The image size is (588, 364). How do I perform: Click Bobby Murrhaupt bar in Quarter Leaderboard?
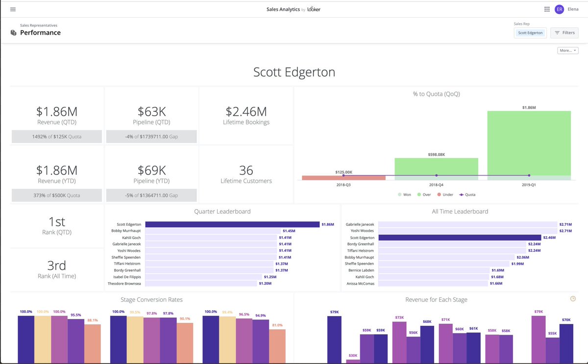point(213,231)
